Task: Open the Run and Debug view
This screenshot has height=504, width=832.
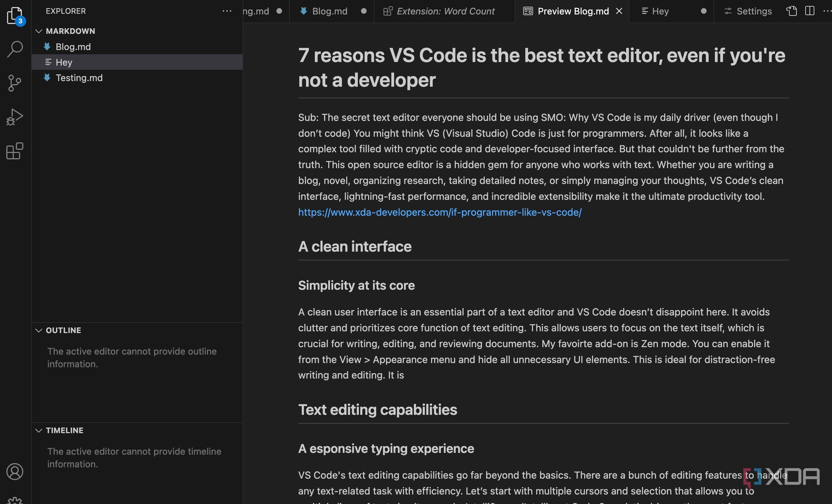Action: point(14,117)
